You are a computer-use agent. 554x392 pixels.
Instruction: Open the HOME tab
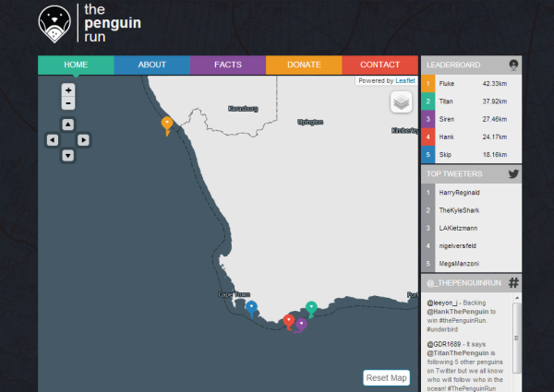76,65
